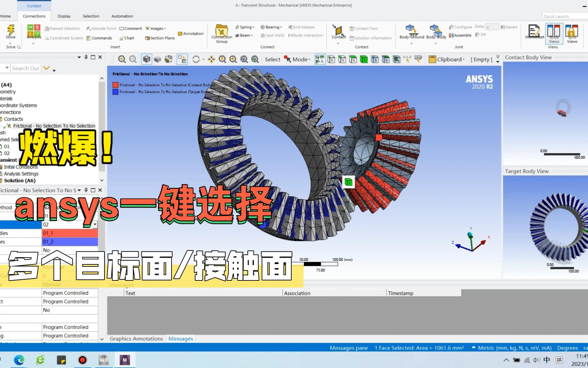Select the Edge selection filter icon
Image resolution: width=588 pixels, height=368 pixels.
pyautogui.click(x=342, y=59)
